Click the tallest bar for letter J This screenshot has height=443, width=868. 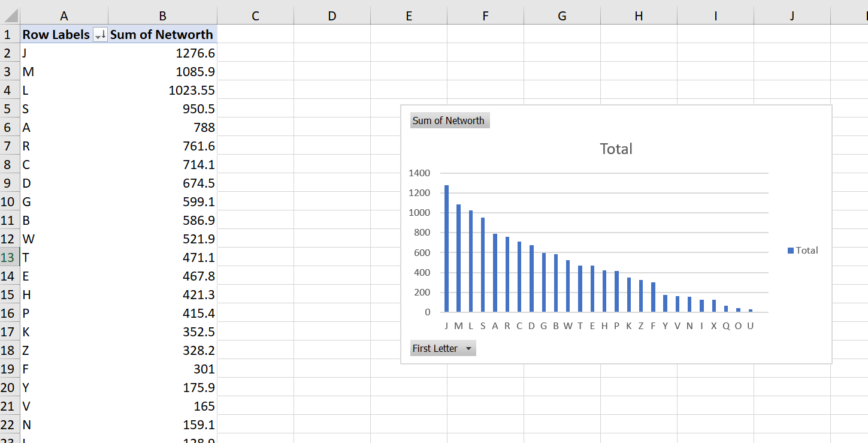[x=446, y=248]
